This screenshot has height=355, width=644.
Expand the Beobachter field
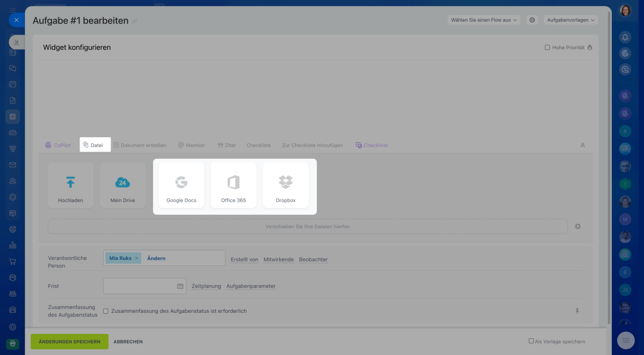click(x=313, y=259)
